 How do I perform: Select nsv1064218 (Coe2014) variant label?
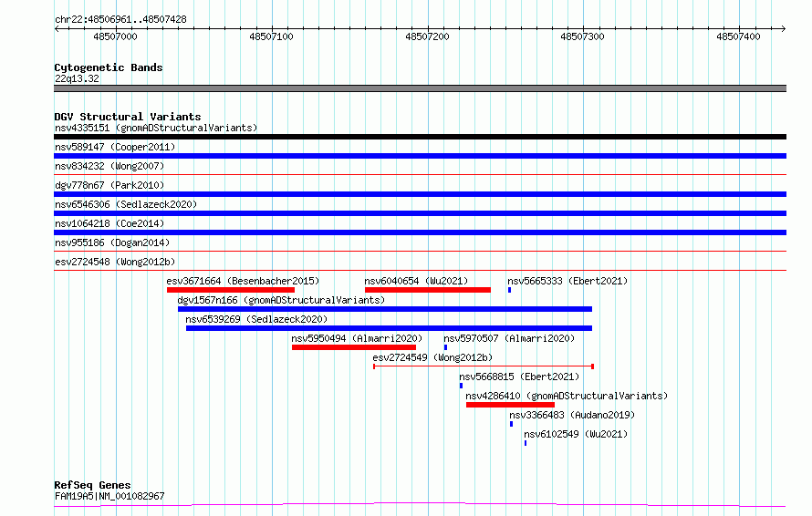tap(109, 223)
